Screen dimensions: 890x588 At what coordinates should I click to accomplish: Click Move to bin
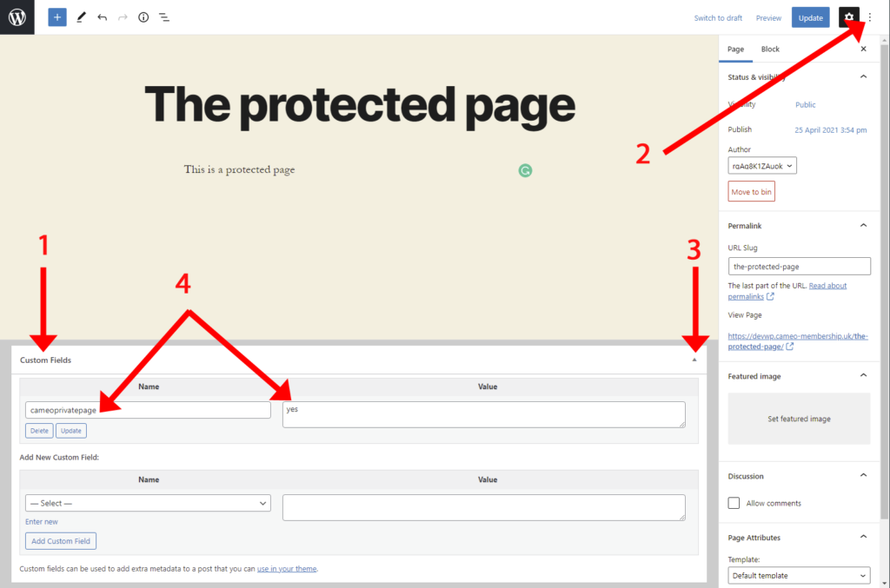pyautogui.click(x=752, y=192)
